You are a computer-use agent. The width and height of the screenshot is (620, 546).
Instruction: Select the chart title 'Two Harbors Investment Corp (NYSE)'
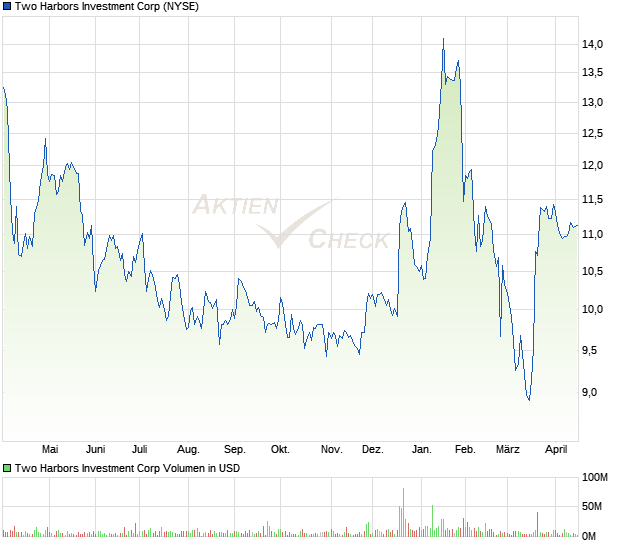(x=107, y=6)
